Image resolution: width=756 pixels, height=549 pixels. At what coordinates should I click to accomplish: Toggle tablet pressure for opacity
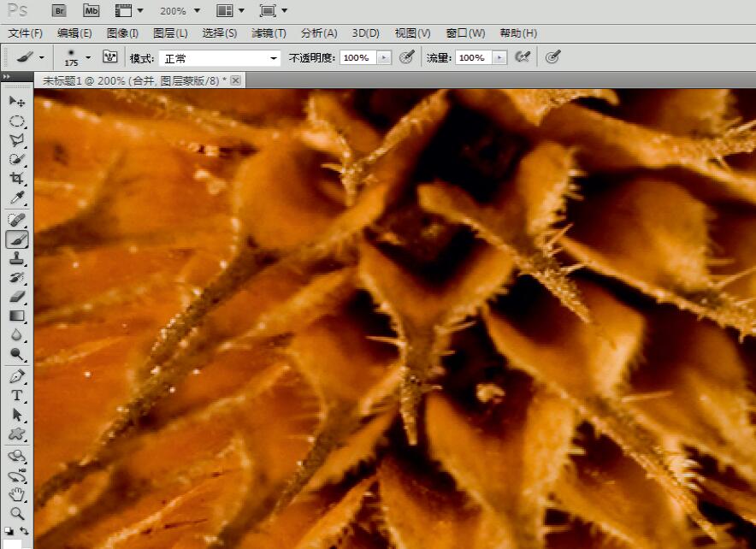point(407,57)
